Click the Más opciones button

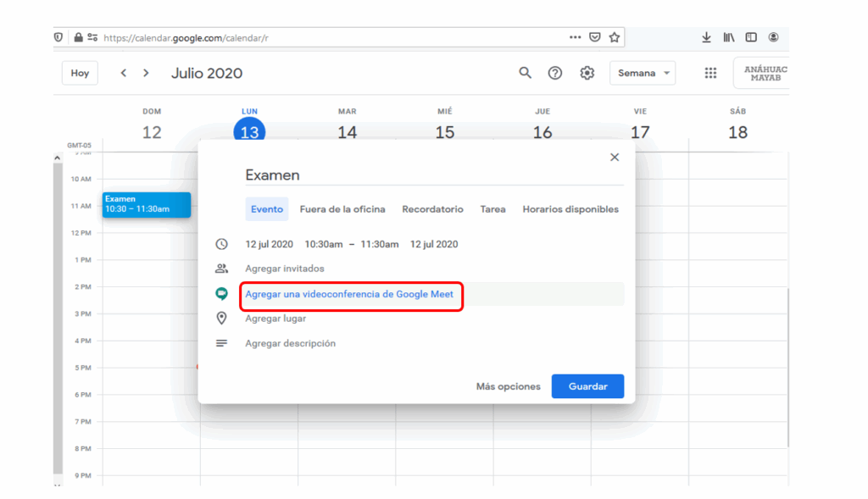coord(508,386)
